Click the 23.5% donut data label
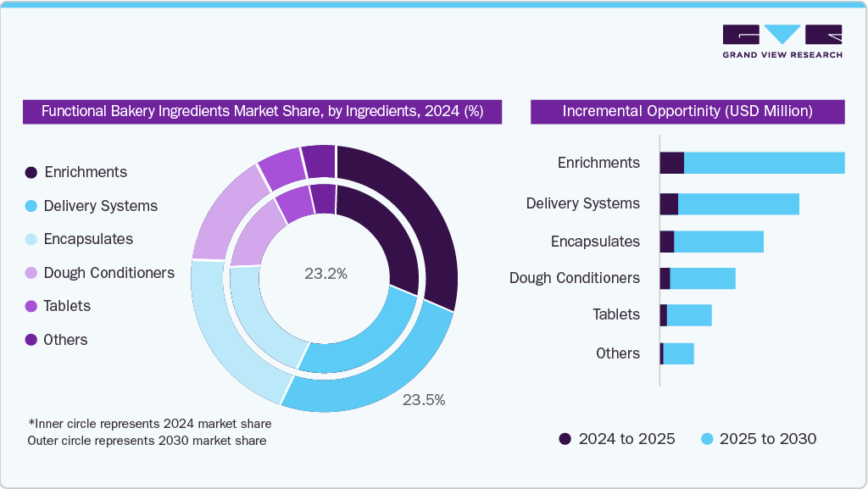The width and height of the screenshot is (868, 489). [424, 400]
